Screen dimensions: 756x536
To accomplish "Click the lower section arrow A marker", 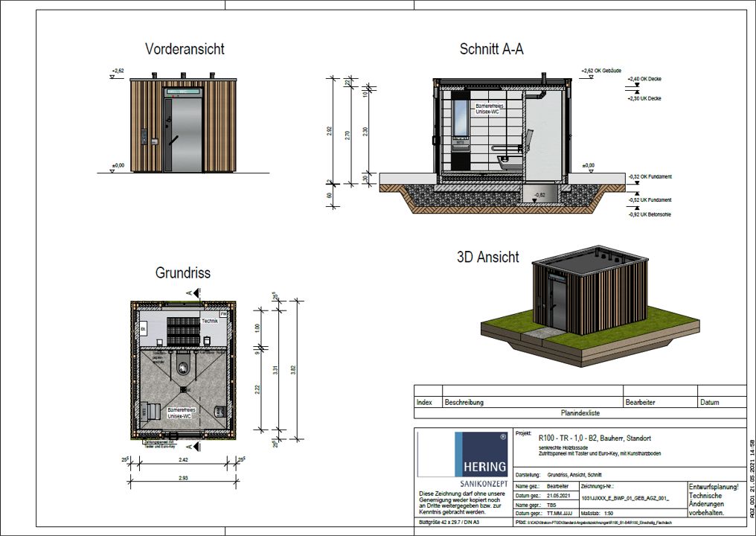I will point(196,447).
